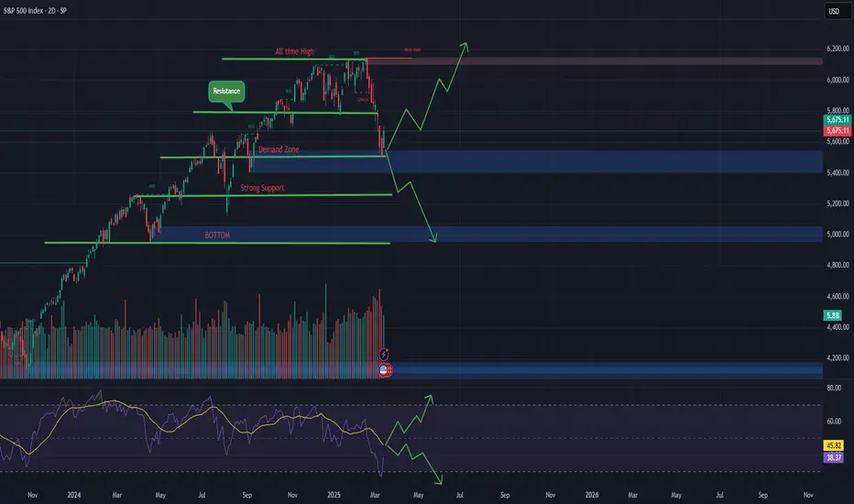Click the S&P 500 Index chart title
Viewport: 854px width, 504px height.
(x=35, y=11)
